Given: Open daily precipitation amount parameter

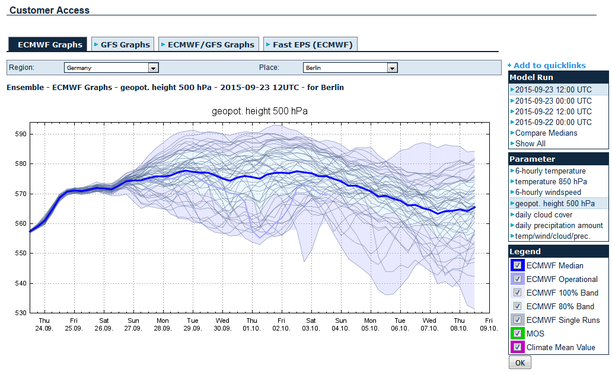Looking at the screenshot, I should click(559, 225).
